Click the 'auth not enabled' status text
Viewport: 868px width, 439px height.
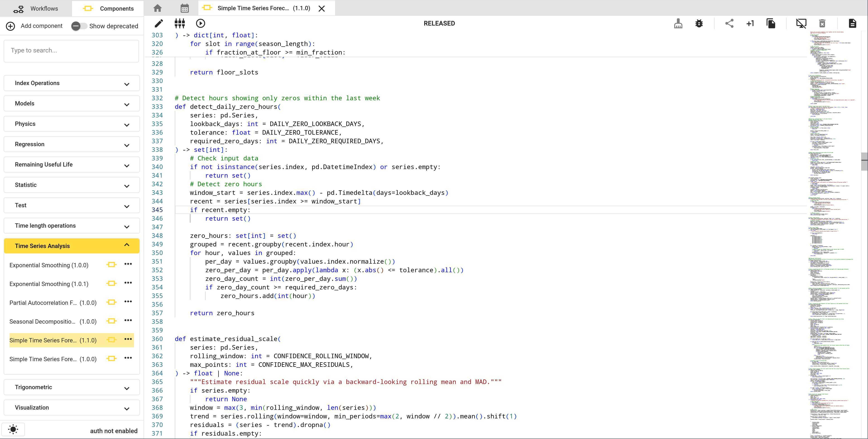coord(114,431)
